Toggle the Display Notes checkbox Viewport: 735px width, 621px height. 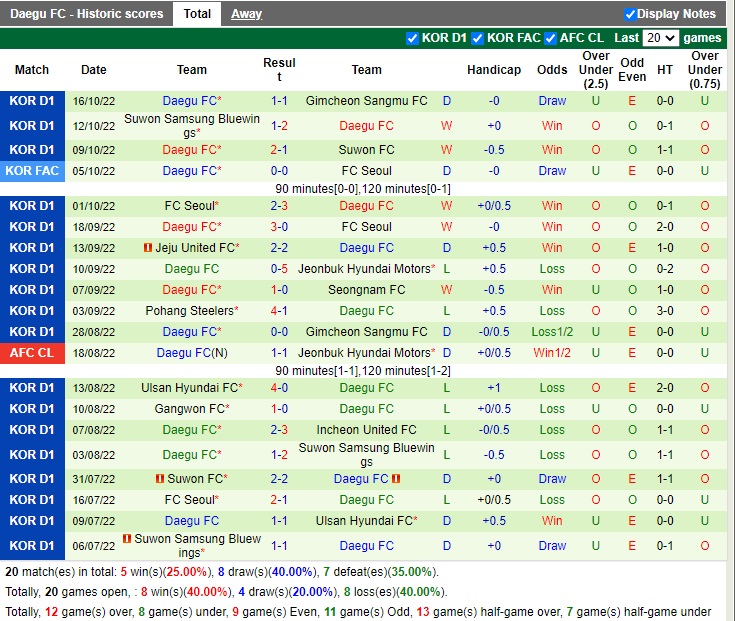[630, 14]
